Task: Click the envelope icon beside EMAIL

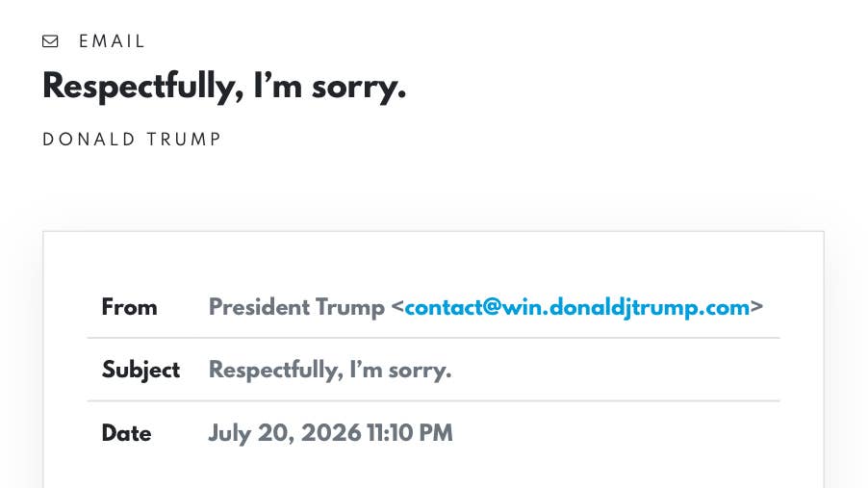Action: pyautogui.click(x=50, y=41)
